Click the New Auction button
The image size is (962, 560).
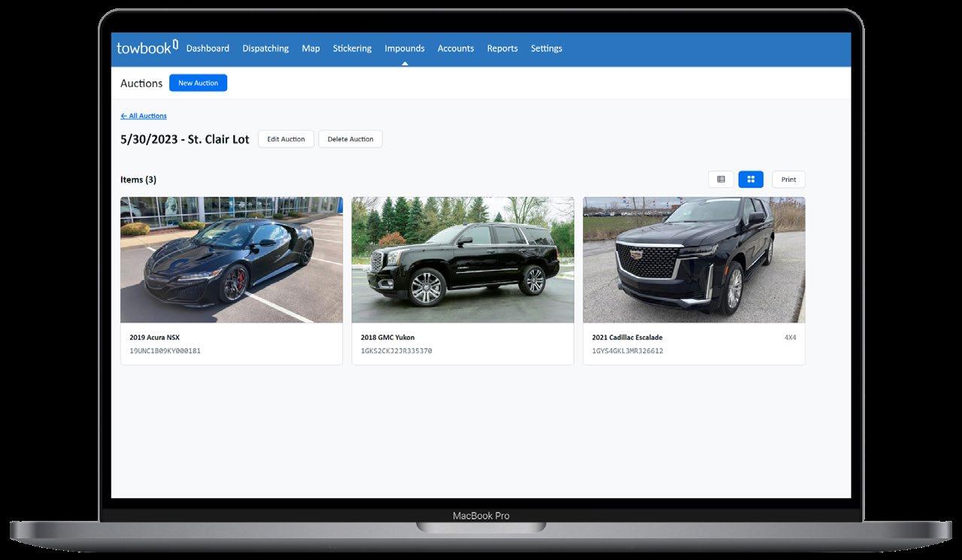[198, 83]
